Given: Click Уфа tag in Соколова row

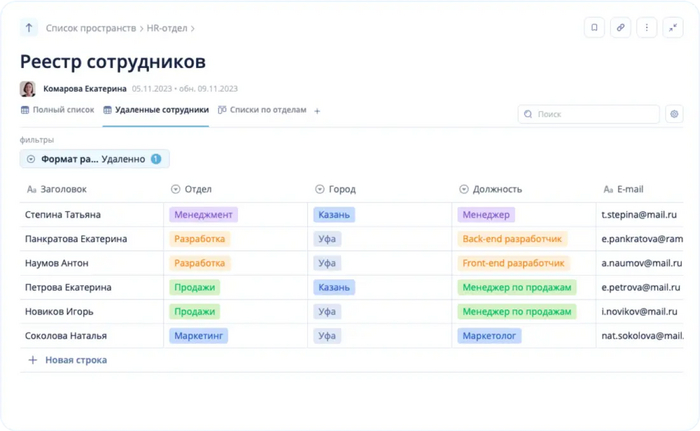Looking at the screenshot, I should [x=327, y=336].
